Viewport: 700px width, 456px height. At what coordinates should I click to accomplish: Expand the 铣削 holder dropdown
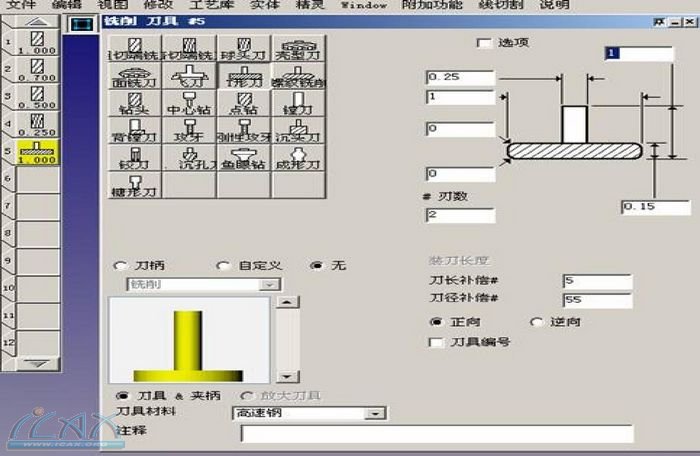click(268, 285)
